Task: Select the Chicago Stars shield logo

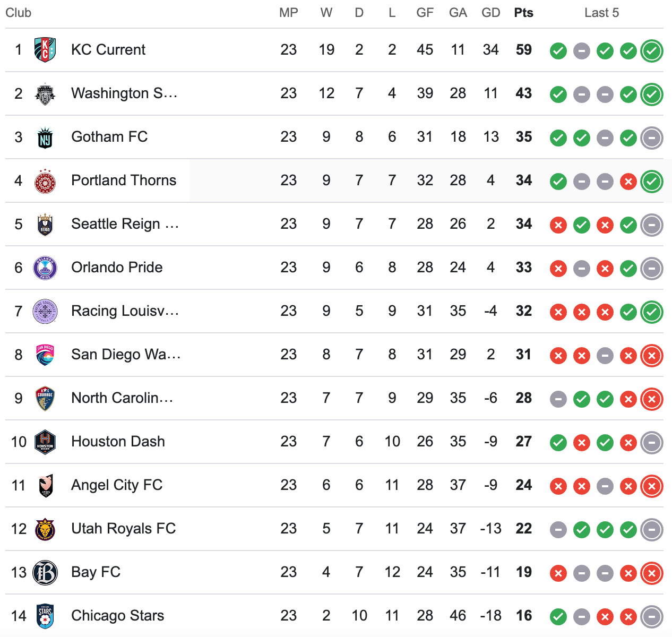Action: click(45, 616)
